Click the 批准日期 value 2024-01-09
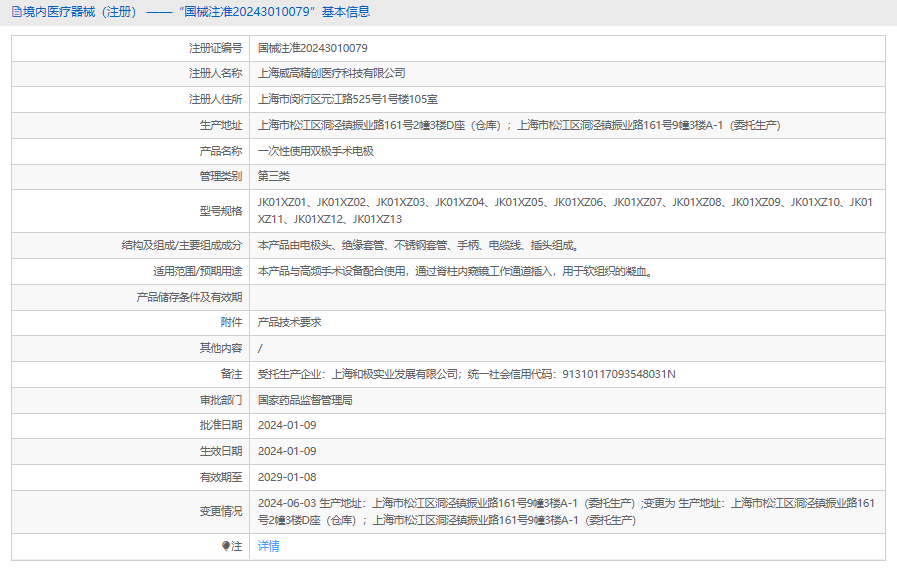897x570 pixels. tap(286, 425)
